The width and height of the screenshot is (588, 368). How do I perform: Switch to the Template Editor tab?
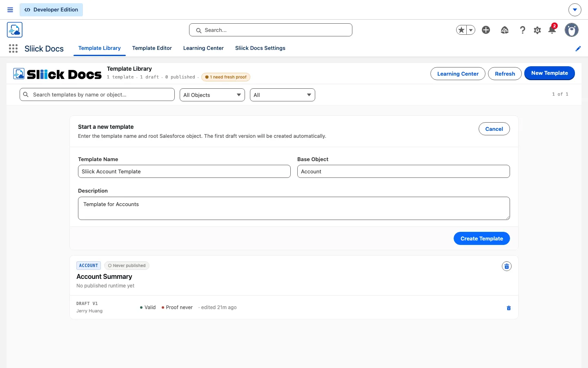click(152, 48)
